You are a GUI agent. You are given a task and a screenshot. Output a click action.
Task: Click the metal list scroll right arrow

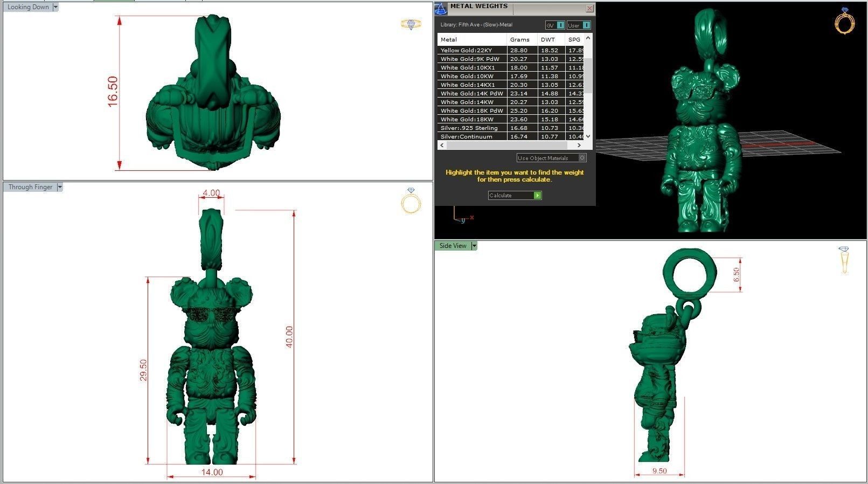click(x=579, y=145)
